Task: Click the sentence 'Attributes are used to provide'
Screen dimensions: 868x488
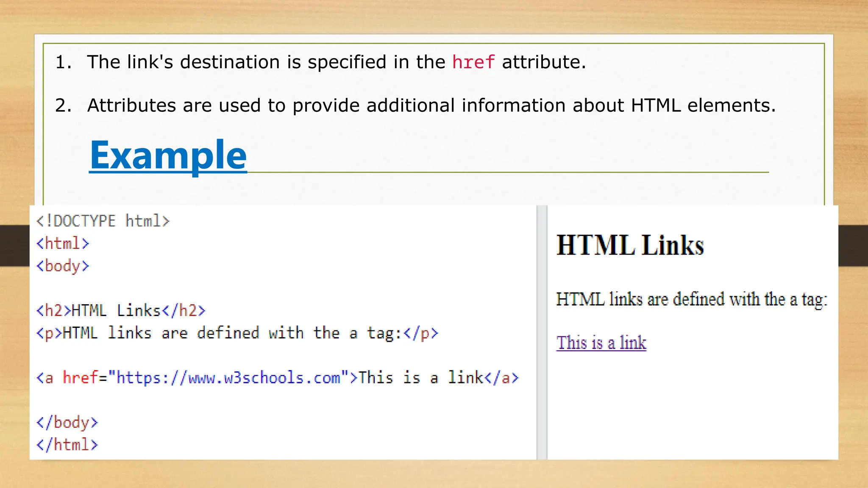Action: [431, 105]
